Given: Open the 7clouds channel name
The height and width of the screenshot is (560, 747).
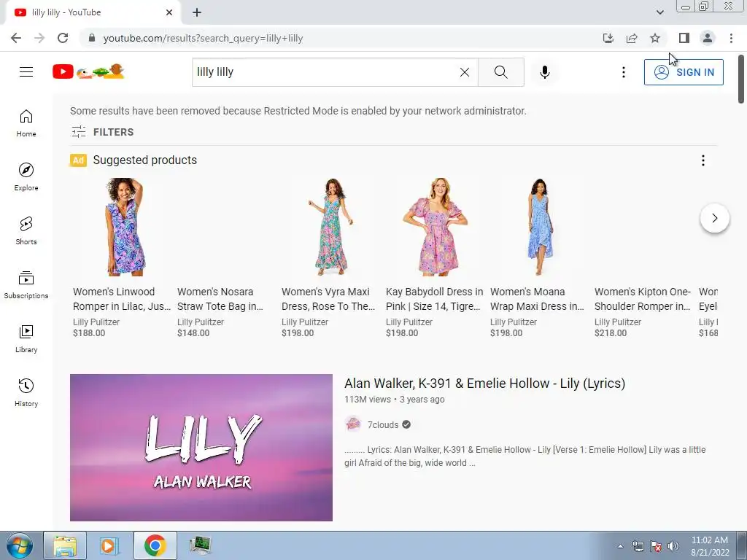Looking at the screenshot, I should click(382, 425).
